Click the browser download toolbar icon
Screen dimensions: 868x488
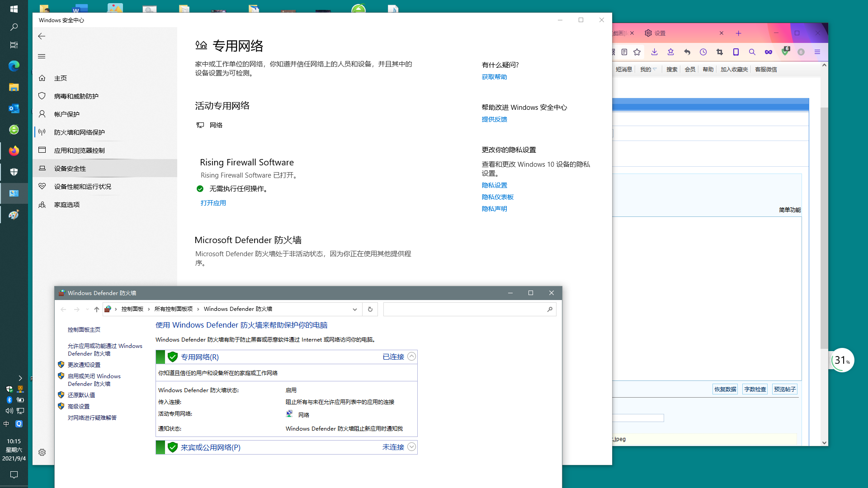pyautogui.click(x=654, y=52)
